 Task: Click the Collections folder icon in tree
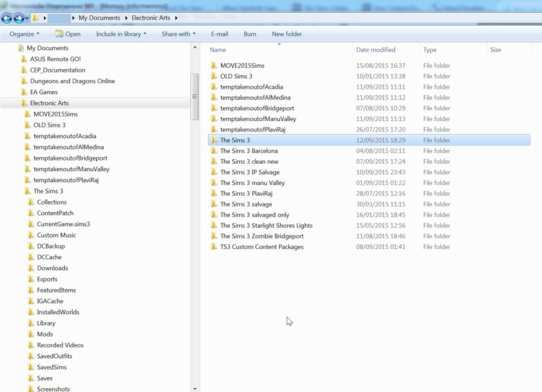[30, 202]
